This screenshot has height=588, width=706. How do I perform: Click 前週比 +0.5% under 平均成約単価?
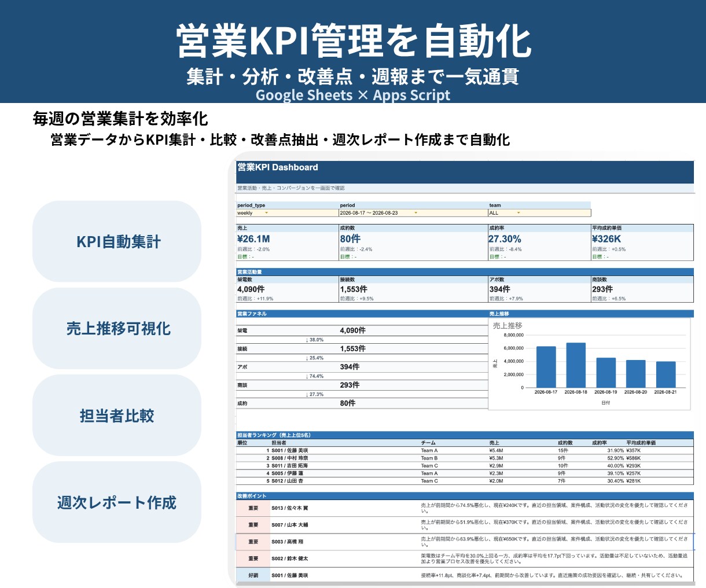(x=609, y=249)
